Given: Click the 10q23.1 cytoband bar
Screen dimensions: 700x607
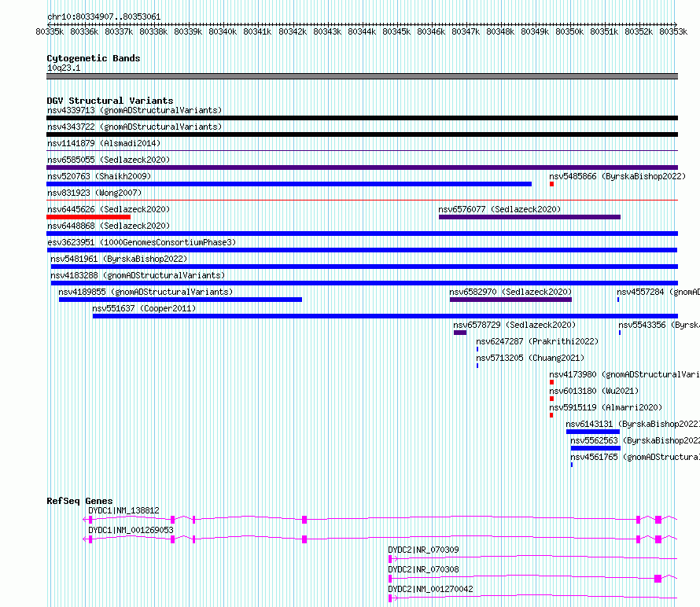Looking at the screenshot, I should point(362,76).
